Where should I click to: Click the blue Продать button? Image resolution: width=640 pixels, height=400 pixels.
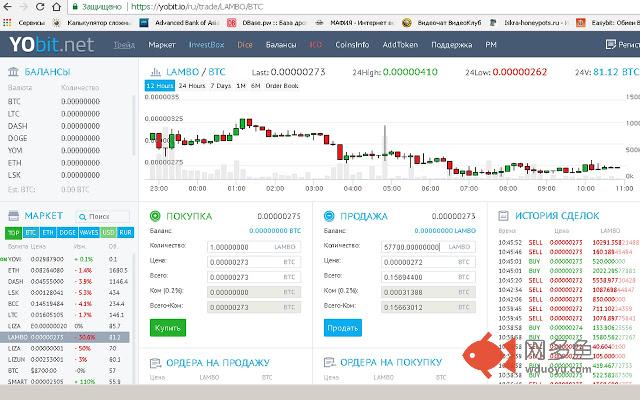click(343, 328)
